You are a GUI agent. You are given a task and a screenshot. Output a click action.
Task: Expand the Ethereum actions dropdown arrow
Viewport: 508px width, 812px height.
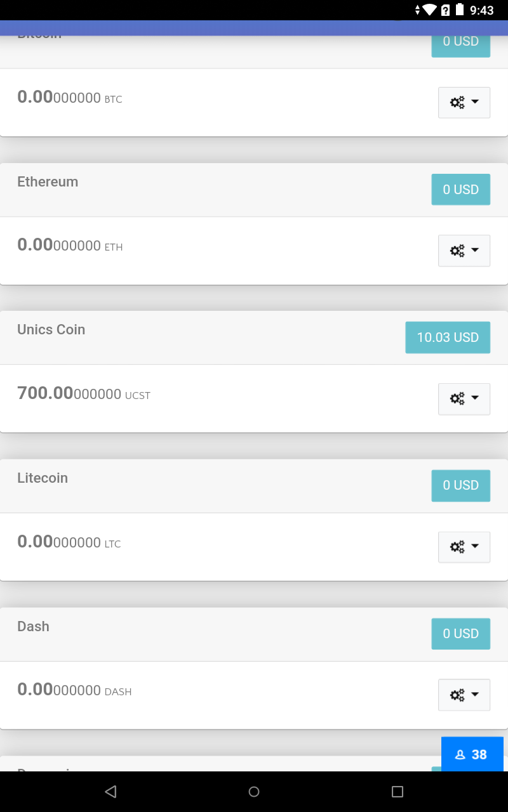pyautogui.click(x=474, y=250)
